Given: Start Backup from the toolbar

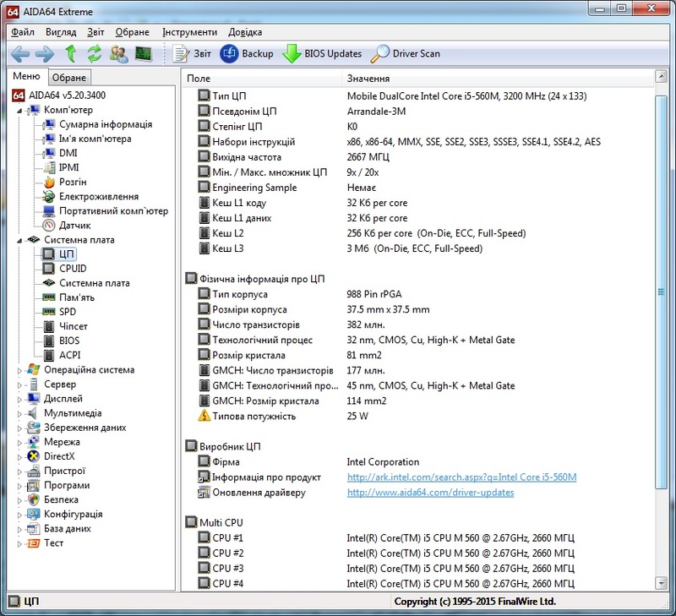Looking at the screenshot, I should click(247, 54).
